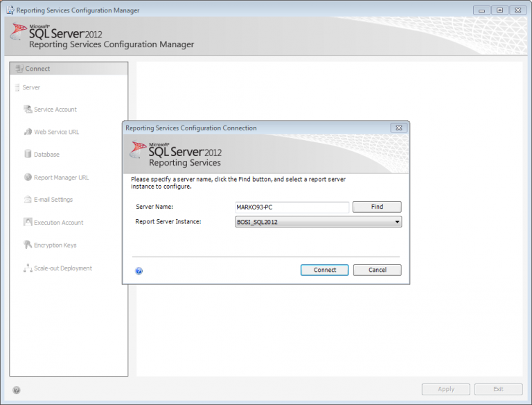This screenshot has height=405, width=532.
Task: Expand the Report Server Instance dropdown
Action: 318,222
